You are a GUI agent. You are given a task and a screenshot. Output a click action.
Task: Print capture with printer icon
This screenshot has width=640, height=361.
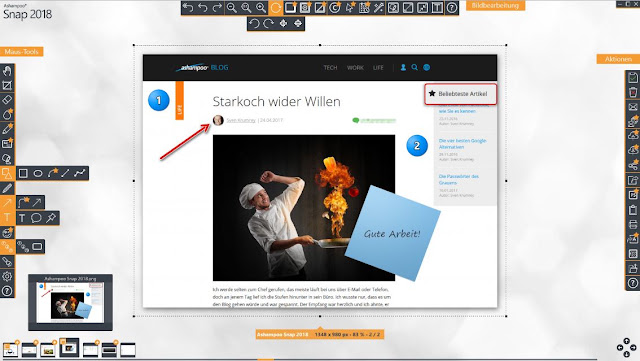click(633, 224)
